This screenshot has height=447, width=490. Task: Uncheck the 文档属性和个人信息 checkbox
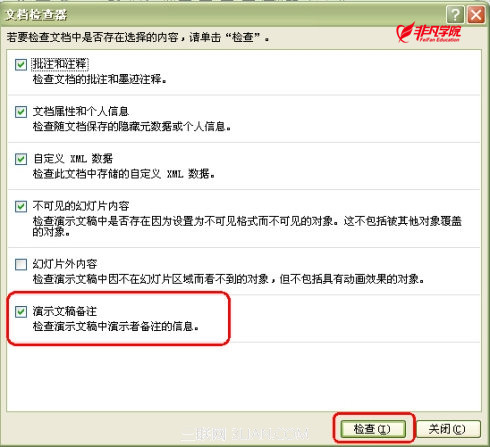(21, 112)
